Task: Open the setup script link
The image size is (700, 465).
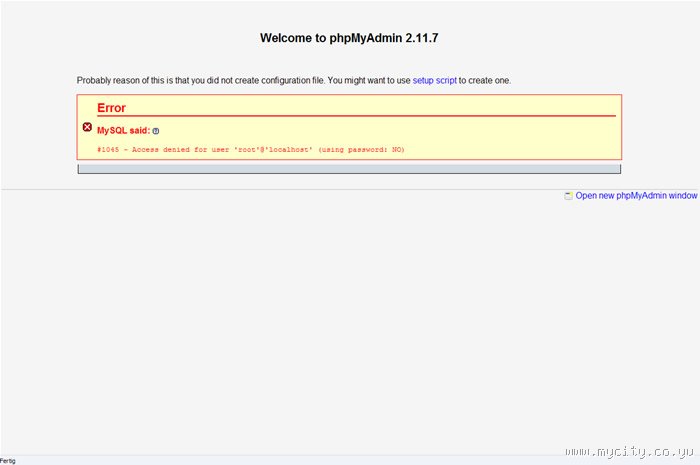Action: pyautogui.click(x=434, y=81)
